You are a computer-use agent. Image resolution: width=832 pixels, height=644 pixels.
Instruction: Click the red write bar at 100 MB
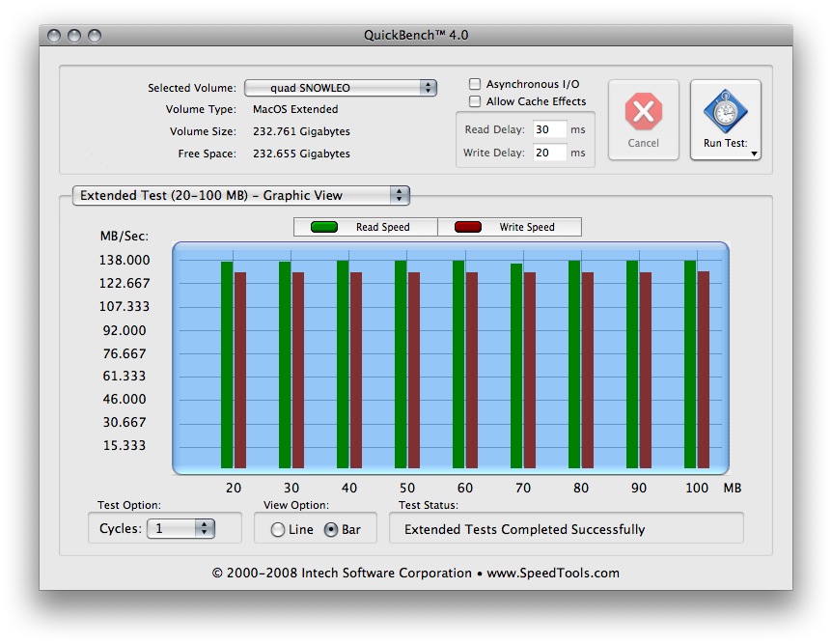coord(704,370)
